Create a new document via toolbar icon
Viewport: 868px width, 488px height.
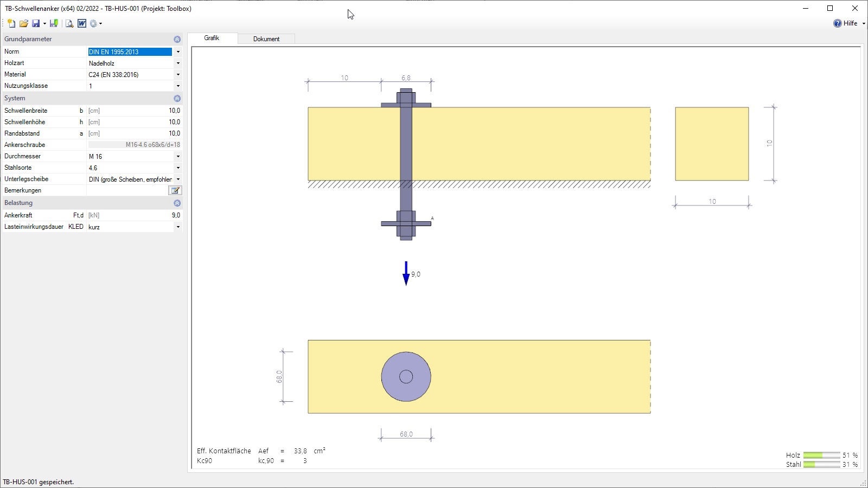11,23
